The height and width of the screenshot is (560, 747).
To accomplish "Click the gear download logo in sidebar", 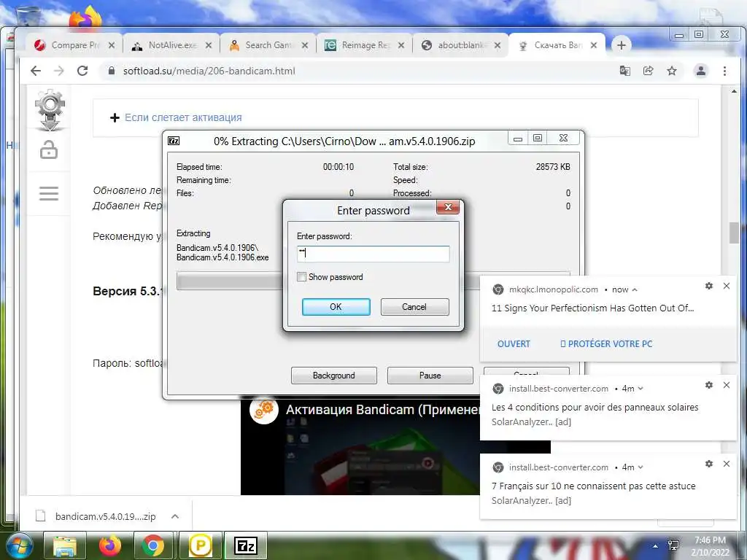I will [50, 110].
